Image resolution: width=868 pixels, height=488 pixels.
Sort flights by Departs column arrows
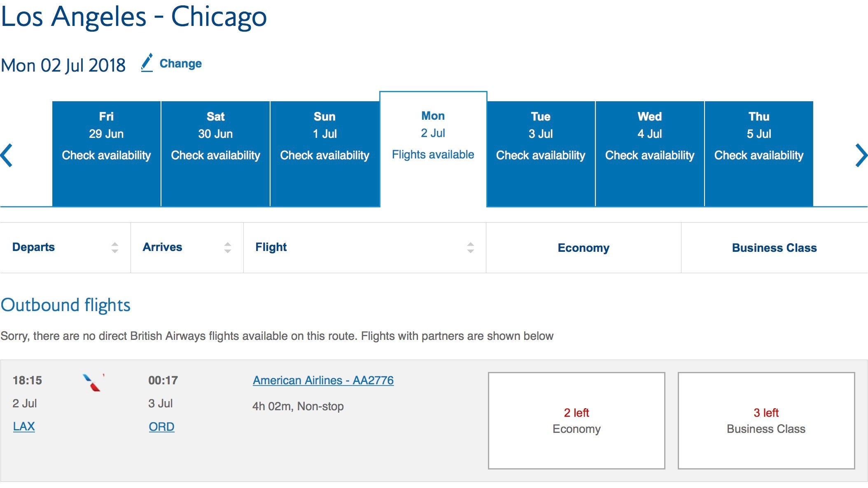coord(114,247)
